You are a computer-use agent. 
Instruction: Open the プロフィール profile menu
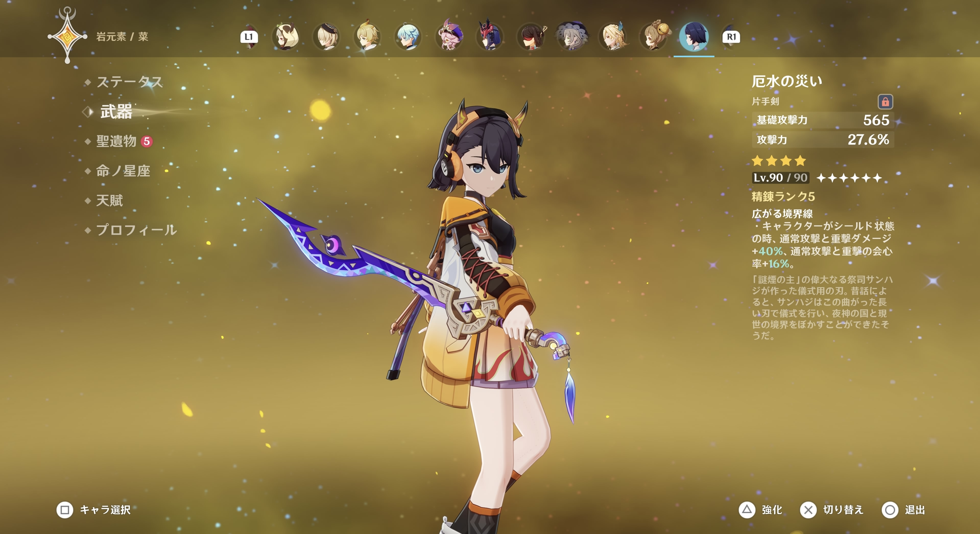tap(136, 230)
